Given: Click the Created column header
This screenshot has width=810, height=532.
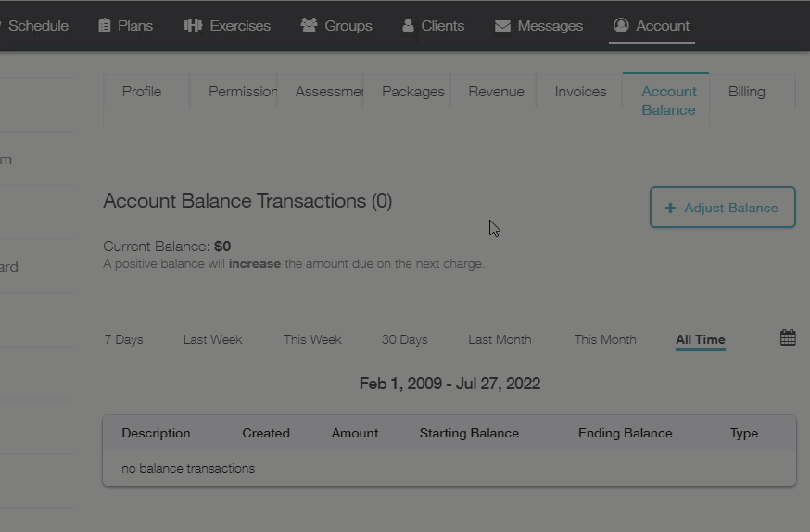Looking at the screenshot, I should pos(266,433).
